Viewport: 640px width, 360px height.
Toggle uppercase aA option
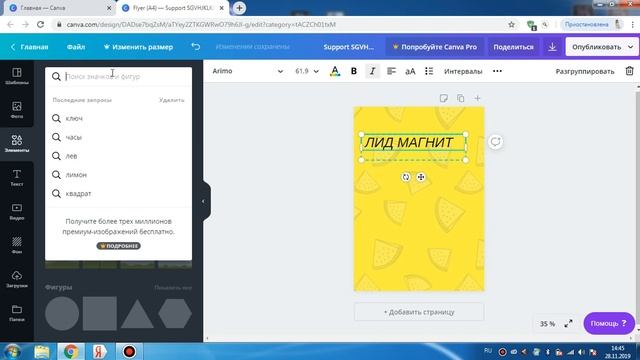pyautogui.click(x=410, y=71)
